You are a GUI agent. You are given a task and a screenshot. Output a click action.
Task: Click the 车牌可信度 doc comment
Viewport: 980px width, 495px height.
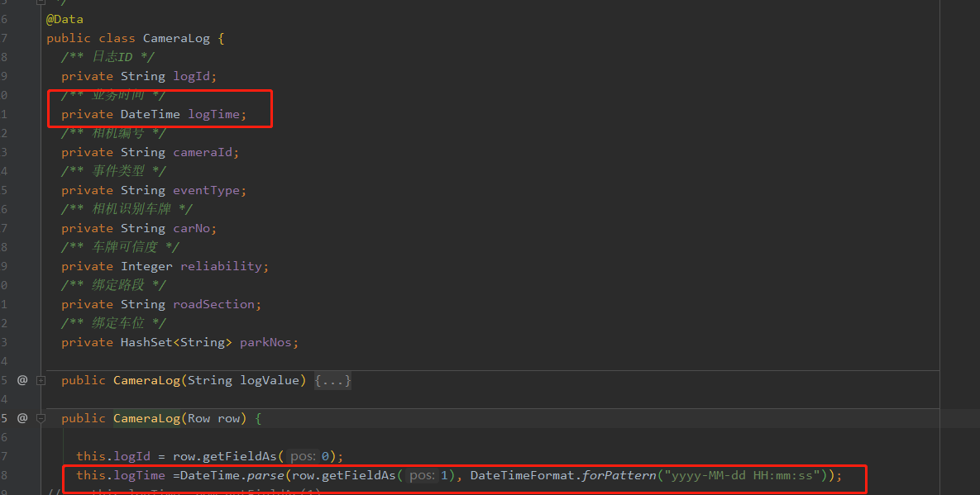pyautogui.click(x=120, y=247)
